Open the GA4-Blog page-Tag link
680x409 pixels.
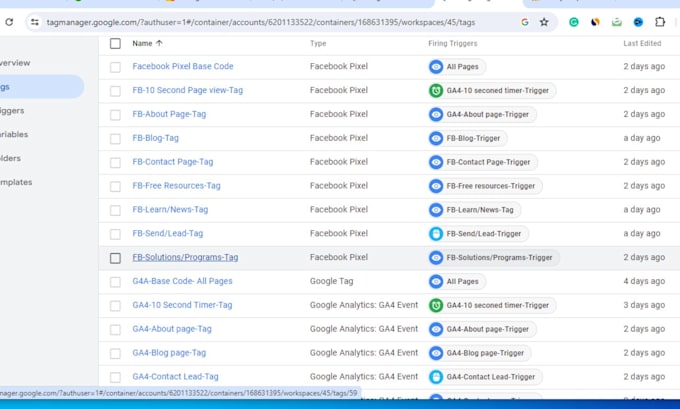point(169,353)
